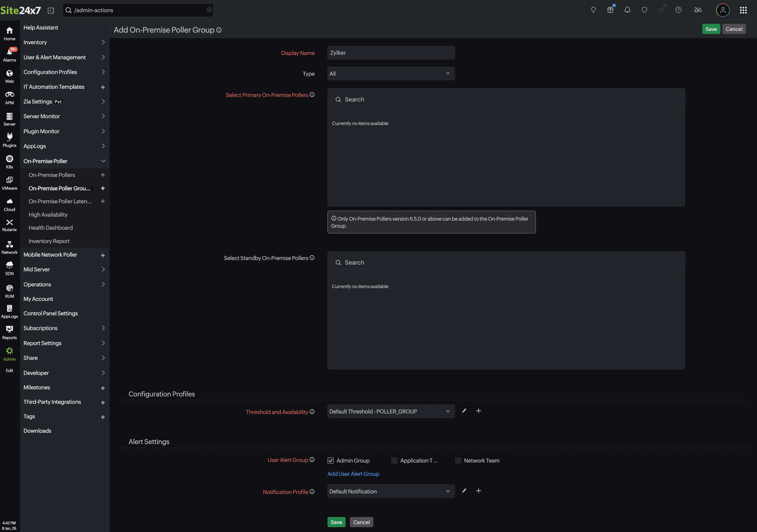Open Health Dashboard menu item
The image size is (757, 532).
(50, 228)
